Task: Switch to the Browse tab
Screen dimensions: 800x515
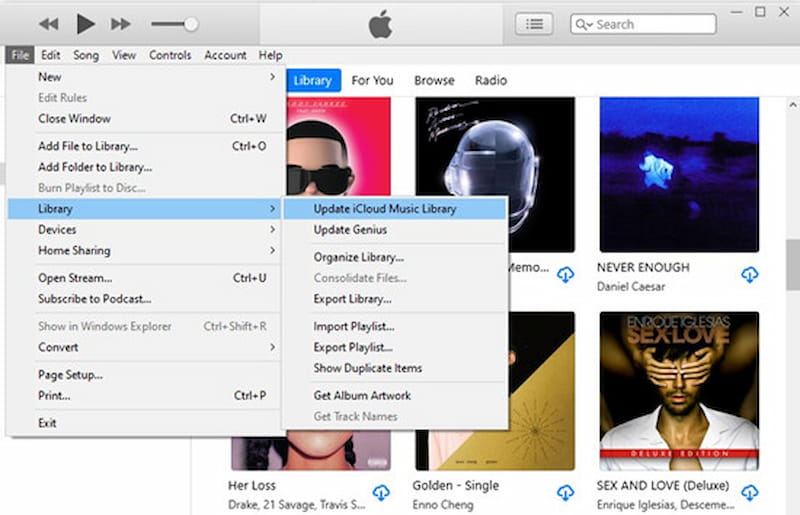Action: point(434,81)
